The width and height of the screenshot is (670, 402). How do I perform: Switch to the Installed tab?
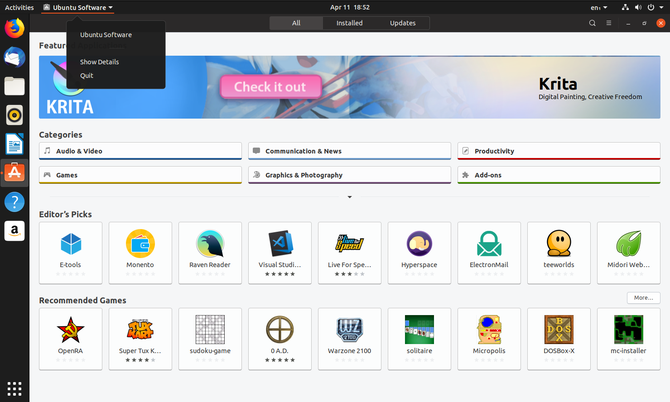[x=349, y=23]
